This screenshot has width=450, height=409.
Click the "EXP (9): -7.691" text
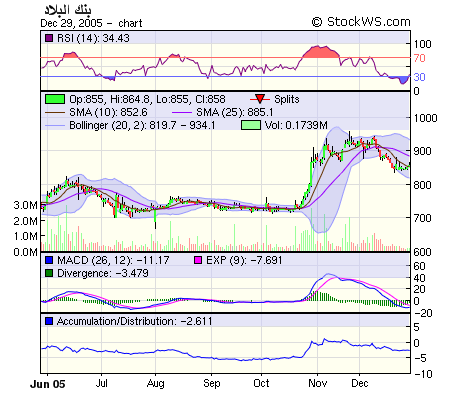244,260
